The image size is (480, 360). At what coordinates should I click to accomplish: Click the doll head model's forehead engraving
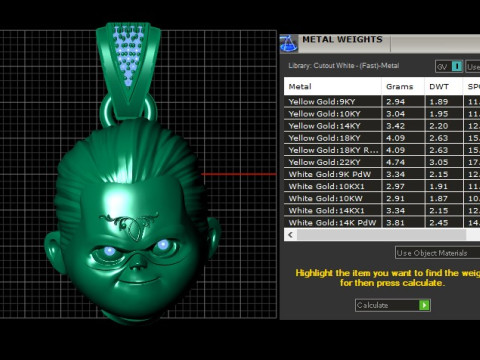129,226
